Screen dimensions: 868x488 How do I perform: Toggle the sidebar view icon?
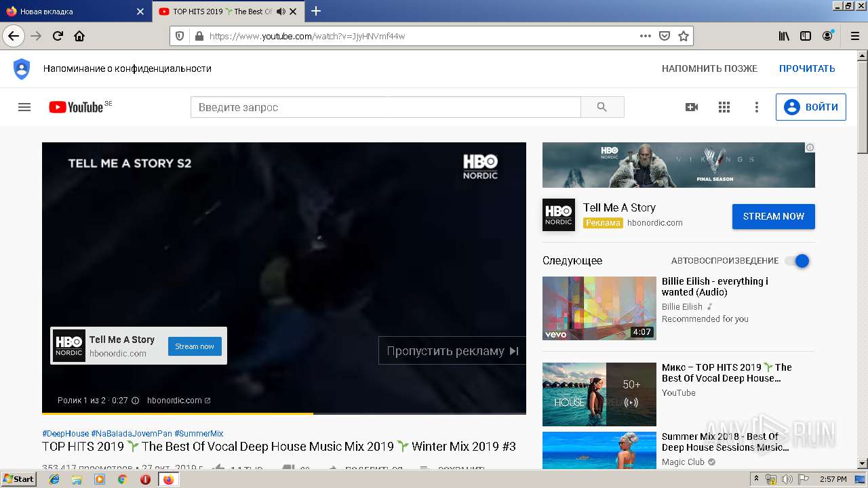[x=806, y=36]
